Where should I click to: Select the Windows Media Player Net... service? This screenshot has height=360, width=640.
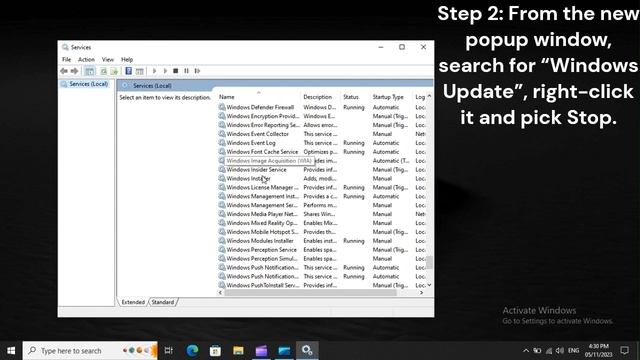tap(262, 214)
